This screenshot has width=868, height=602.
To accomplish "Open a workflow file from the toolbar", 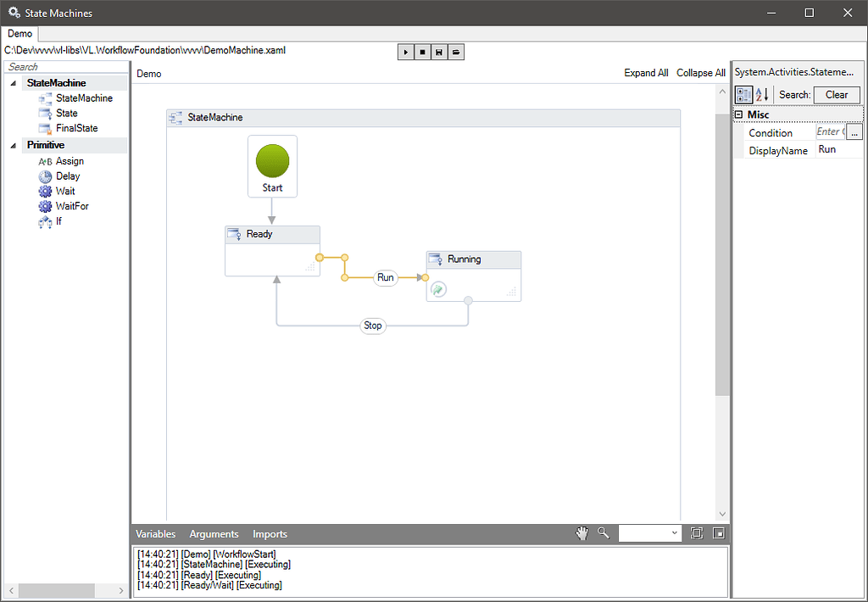I will [455, 52].
